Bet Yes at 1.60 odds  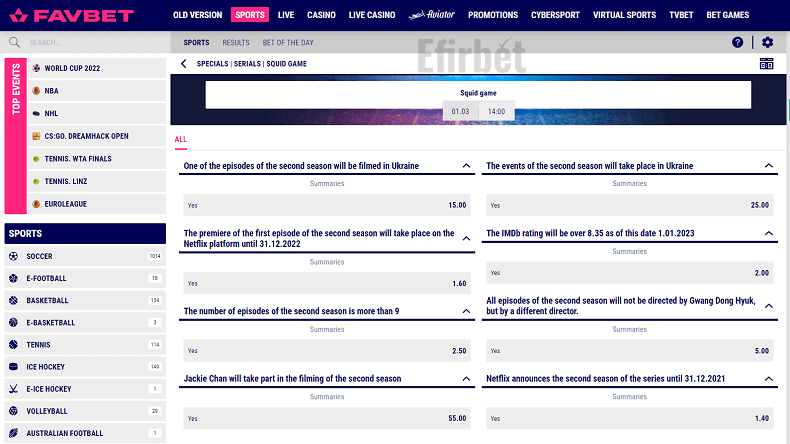pos(327,283)
